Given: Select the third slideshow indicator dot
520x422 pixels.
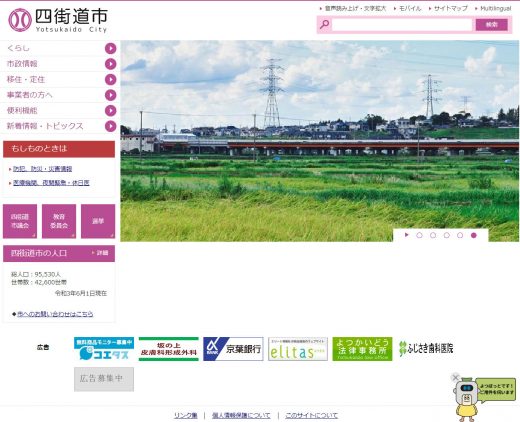Looking at the screenshot, I should pos(447,235).
